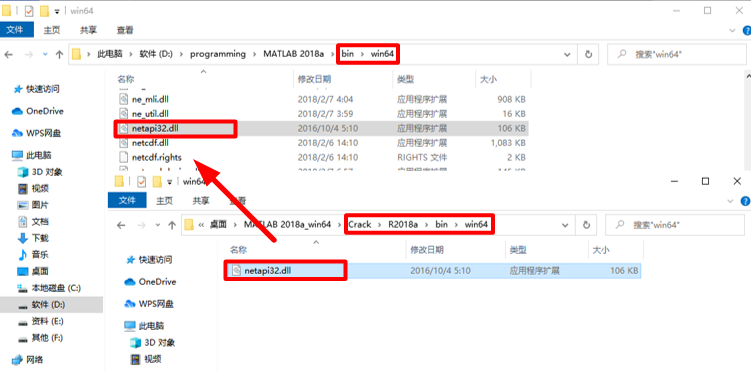Click 桌面 in the front window's address bar
This screenshot has height=382, width=754.
[218, 224]
